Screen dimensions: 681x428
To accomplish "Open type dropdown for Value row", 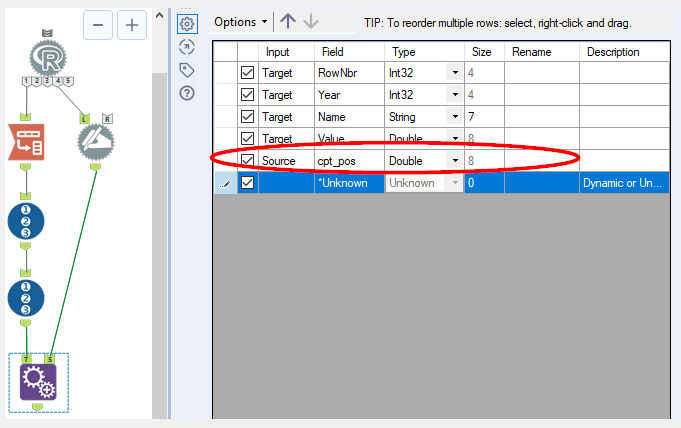I will click(455, 139).
